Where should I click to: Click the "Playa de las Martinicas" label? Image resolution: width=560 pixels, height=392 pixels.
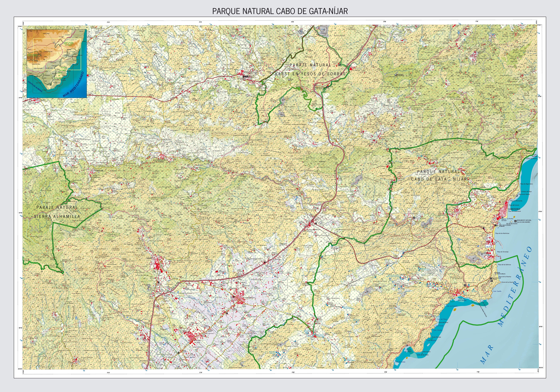502,233
